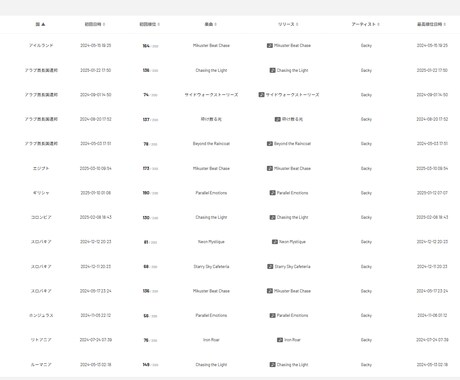The image size is (460, 380).
Task: Select the ホンジュラス country cell
Action: coord(41,315)
